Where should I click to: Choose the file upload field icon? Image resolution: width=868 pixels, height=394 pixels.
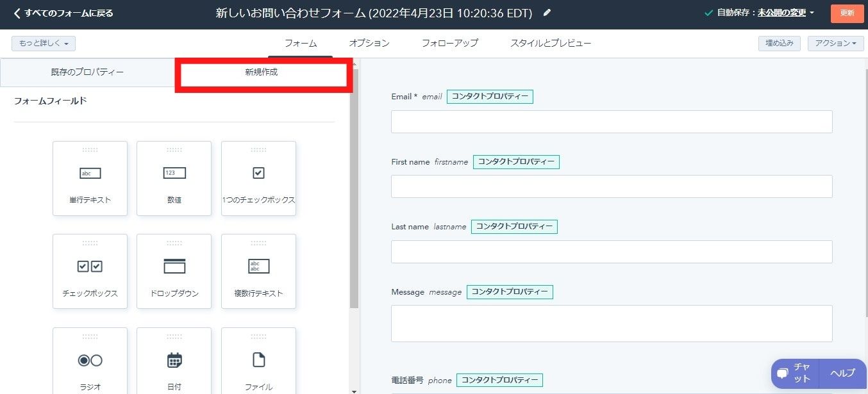[x=258, y=360]
